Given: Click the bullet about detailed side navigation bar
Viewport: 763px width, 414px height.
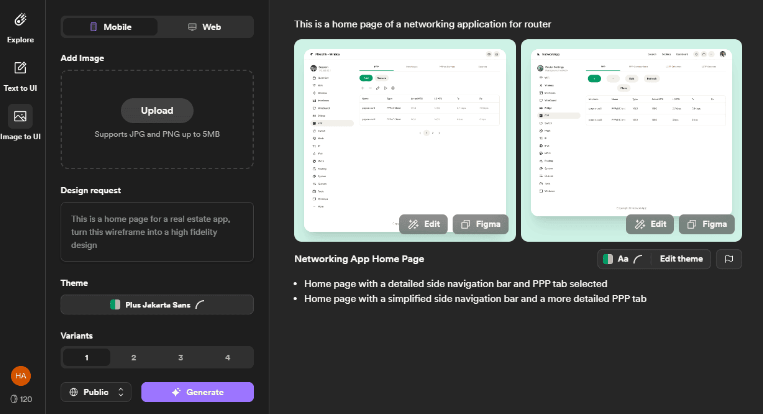Looking at the screenshot, I should [x=455, y=284].
